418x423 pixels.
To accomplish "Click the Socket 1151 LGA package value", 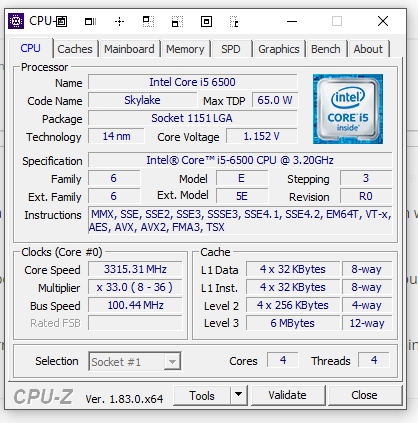I will click(192, 118).
